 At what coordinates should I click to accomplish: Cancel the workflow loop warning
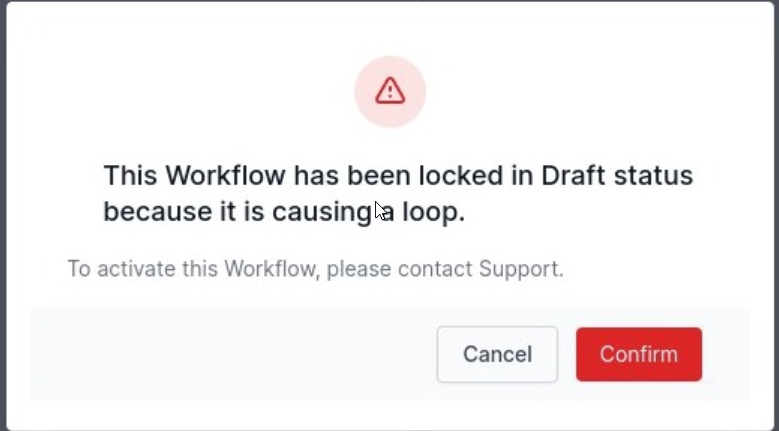point(497,355)
